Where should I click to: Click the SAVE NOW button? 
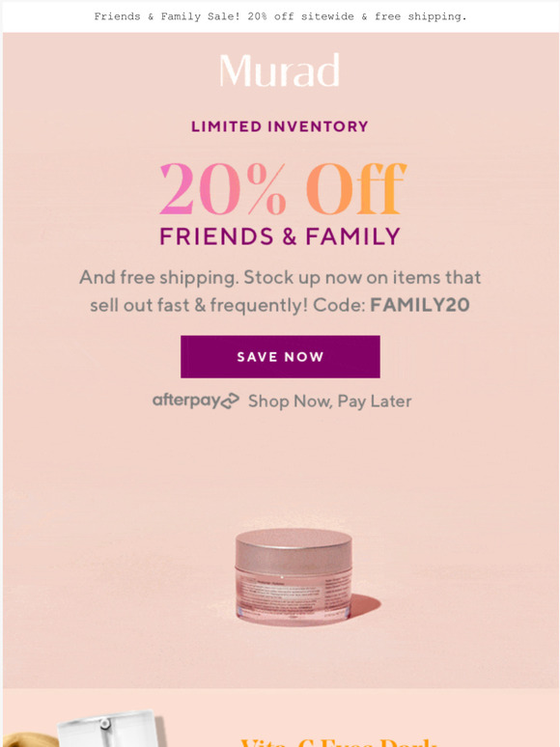[x=280, y=357]
